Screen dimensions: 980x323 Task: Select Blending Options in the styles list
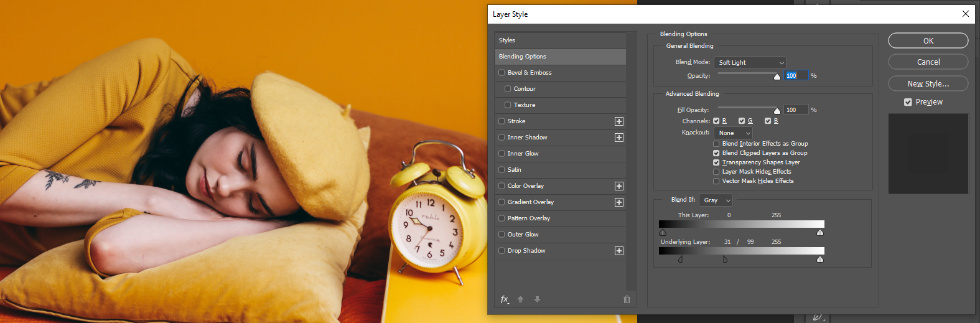pyautogui.click(x=560, y=57)
